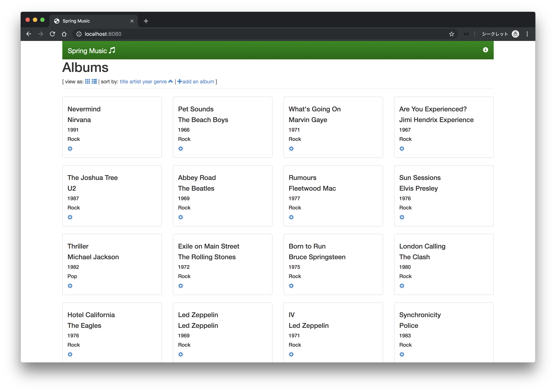The height and width of the screenshot is (392, 556).
Task: Open the Hotel California gear icon
Action: click(70, 354)
